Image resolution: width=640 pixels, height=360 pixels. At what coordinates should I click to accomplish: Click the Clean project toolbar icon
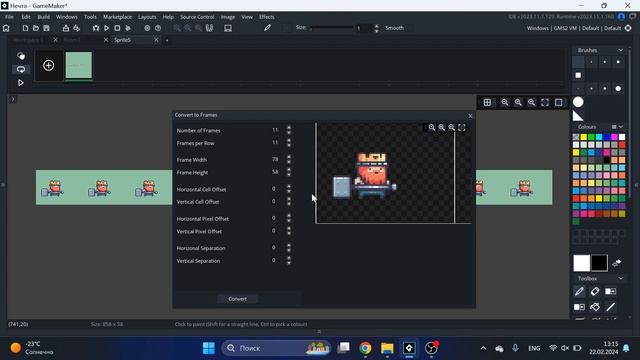pos(128,28)
